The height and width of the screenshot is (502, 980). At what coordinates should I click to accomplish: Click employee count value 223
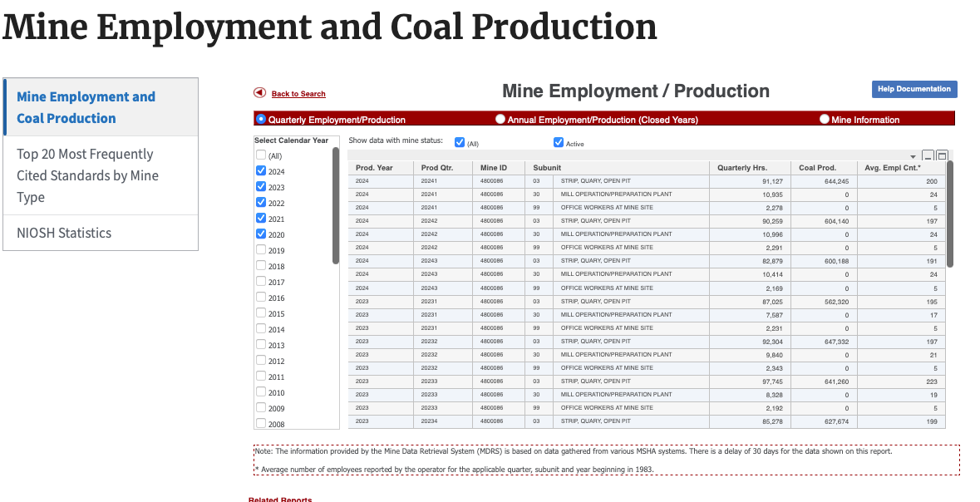point(931,381)
